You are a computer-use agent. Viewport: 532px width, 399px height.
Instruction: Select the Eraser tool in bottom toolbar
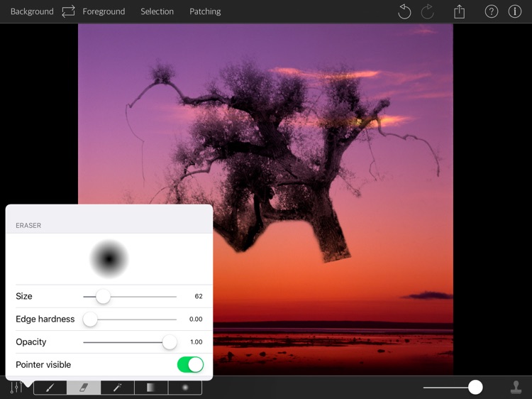coord(84,388)
